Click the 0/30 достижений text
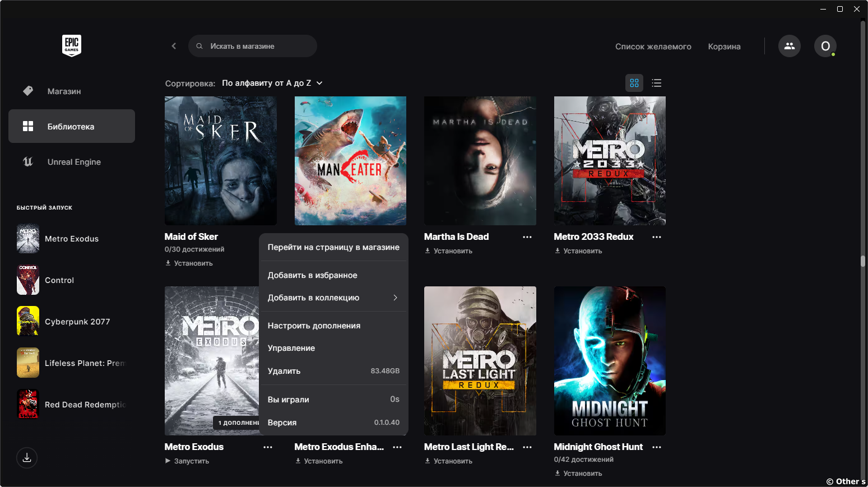The image size is (868, 487). (x=194, y=249)
